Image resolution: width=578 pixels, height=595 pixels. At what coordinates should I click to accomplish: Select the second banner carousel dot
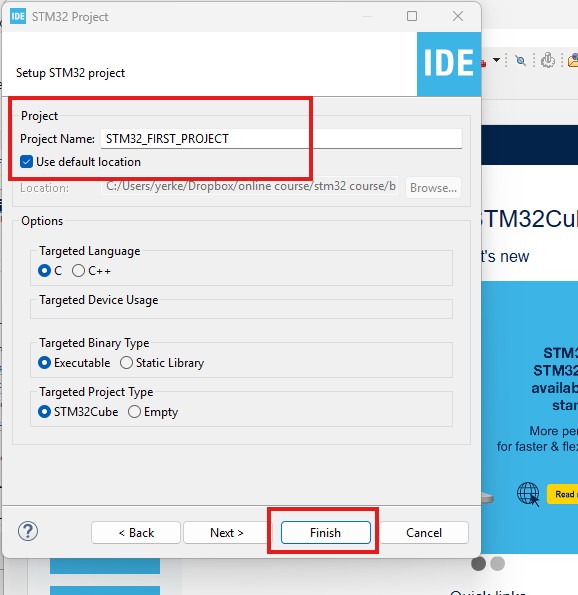[x=498, y=564]
